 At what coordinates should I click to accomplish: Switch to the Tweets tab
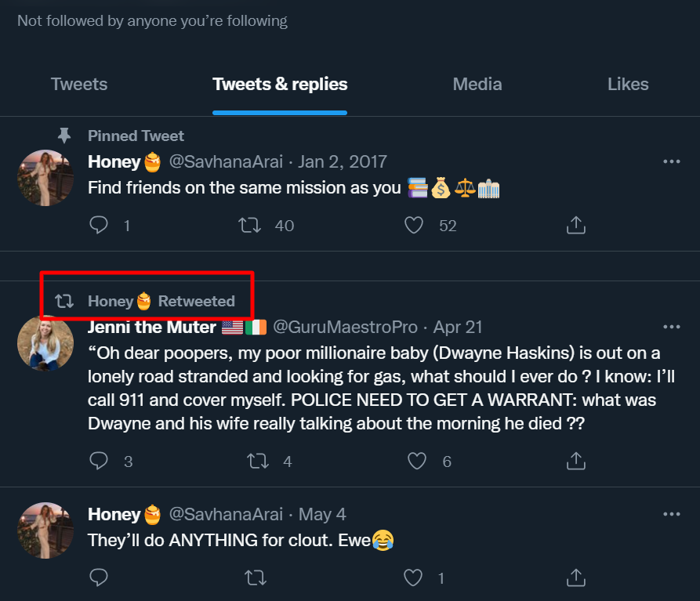(x=79, y=85)
